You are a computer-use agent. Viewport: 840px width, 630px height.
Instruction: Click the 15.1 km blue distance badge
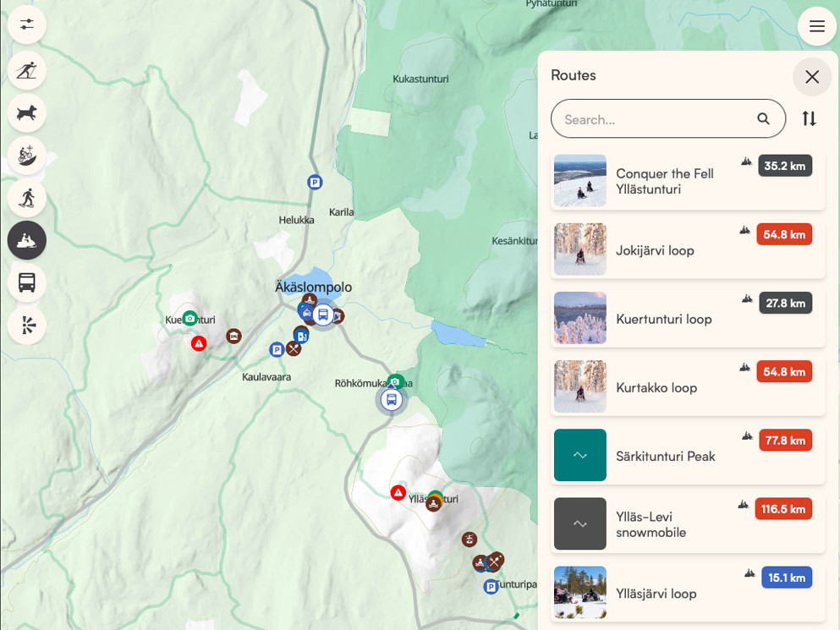pyautogui.click(x=787, y=578)
